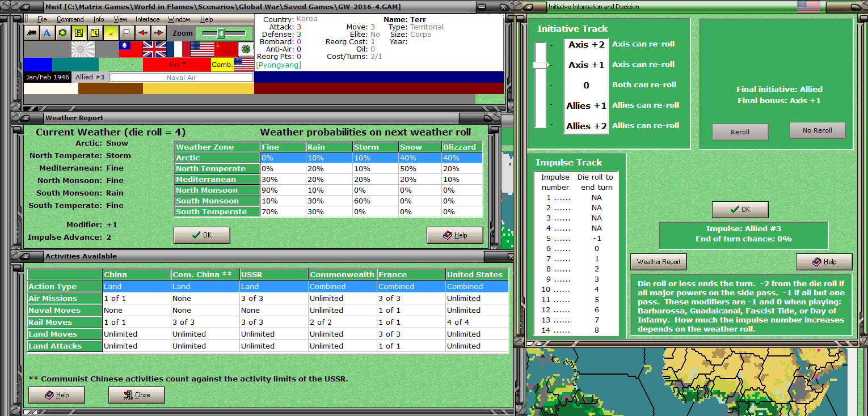This screenshot has width=868, height=416.
Task: Select the South Monsoon row header
Action: 217,201
